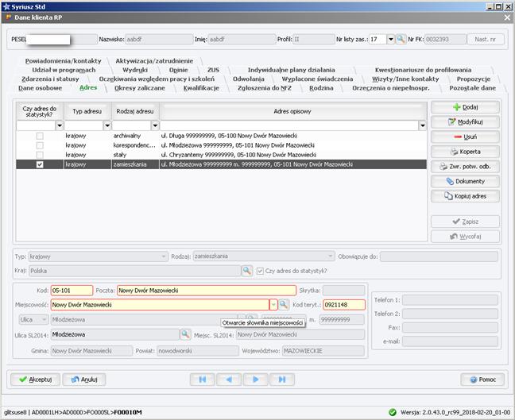Viewport: 515px width, 420px height.
Task: Toggle statistics checkbox in stały row
Action: tap(40, 155)
